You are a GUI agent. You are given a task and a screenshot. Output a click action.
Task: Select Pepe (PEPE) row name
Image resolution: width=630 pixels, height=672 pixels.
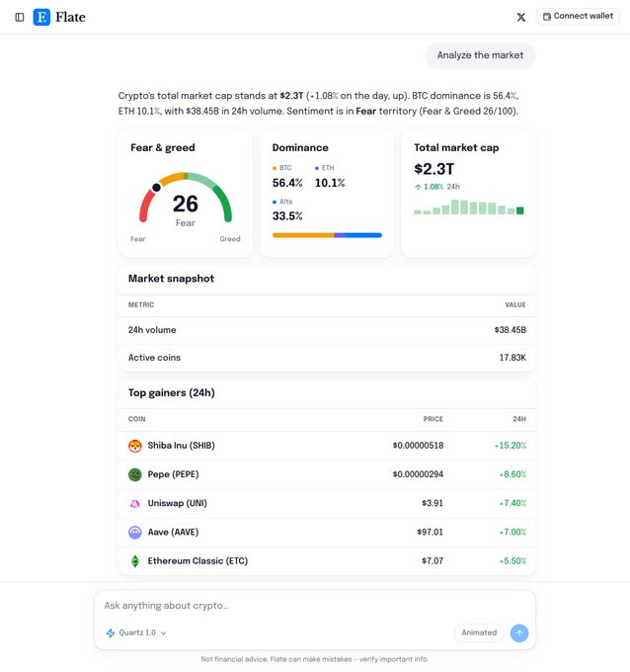pyautogui.click(x=173, y=474)
